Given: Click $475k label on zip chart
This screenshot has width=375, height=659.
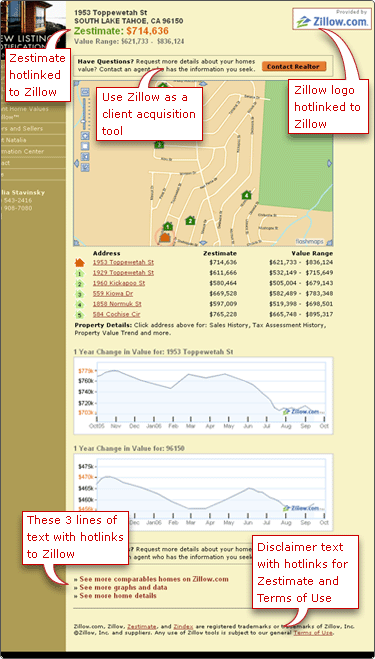Looking at the screenshot, I should pyautogui.click(x=86, y=467).
